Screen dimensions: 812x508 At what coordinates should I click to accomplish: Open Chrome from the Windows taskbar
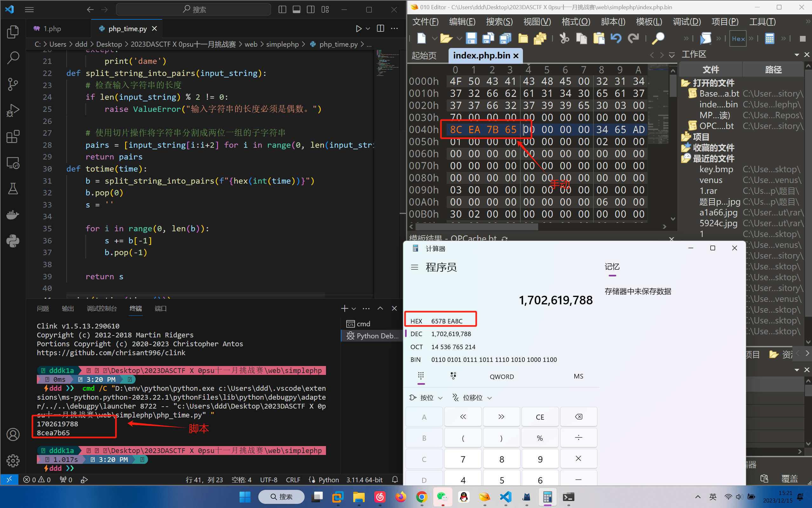pyautogui.click(x=422, y=497)
